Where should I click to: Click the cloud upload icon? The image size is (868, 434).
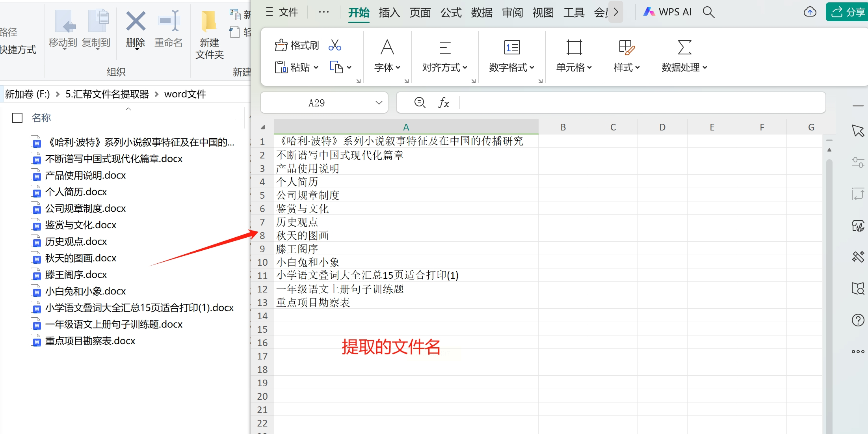pyautogui.click(x=810, y=12)
